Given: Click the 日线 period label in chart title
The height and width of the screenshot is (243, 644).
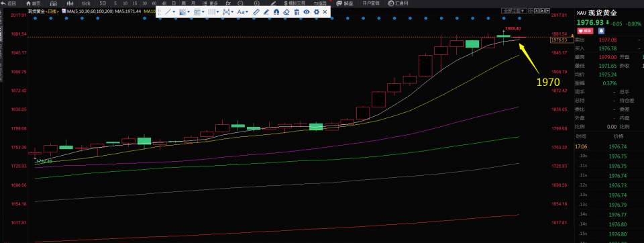Looking at the screenshot, I should (x=52, y=11).
